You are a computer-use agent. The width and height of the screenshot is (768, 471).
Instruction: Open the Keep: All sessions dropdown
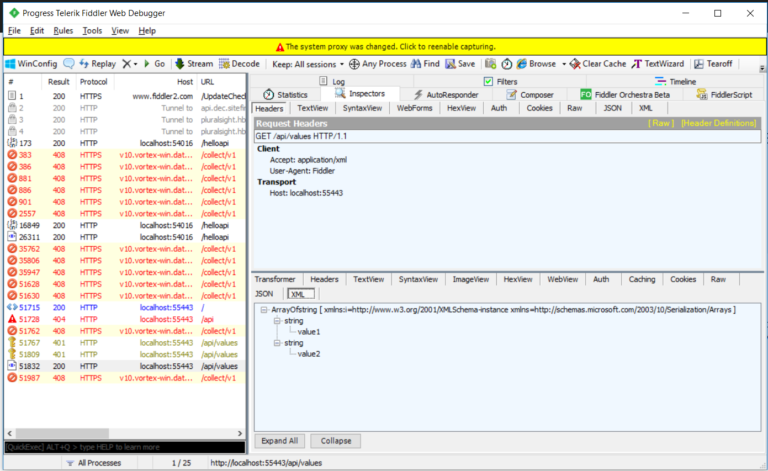click(x=305, y=63)
